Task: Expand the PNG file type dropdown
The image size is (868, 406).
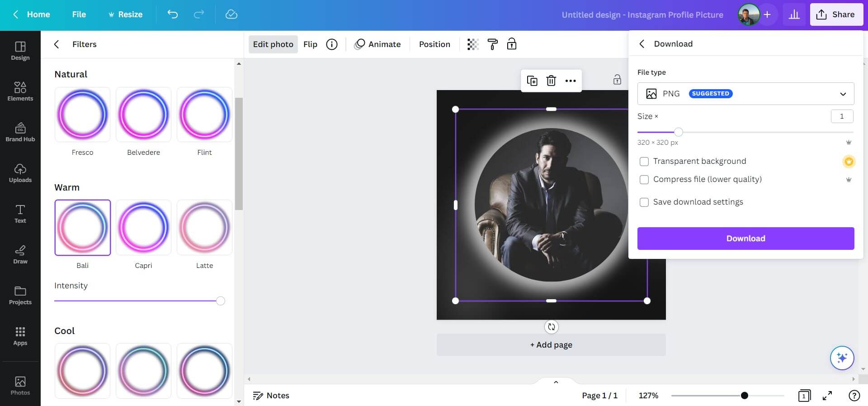Action: click(x=745, y=94)
